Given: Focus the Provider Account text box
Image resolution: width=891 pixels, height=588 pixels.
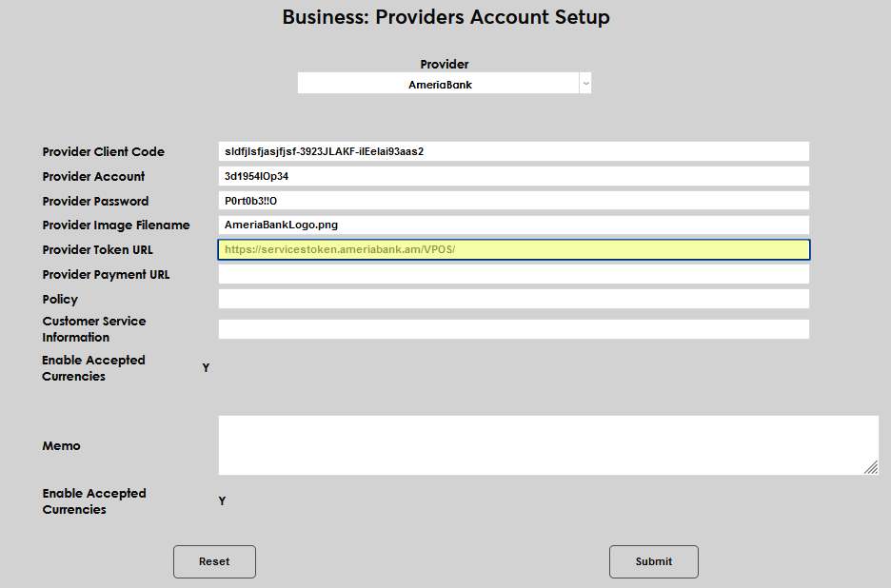Looking at the screenshot, I should 513,176.
